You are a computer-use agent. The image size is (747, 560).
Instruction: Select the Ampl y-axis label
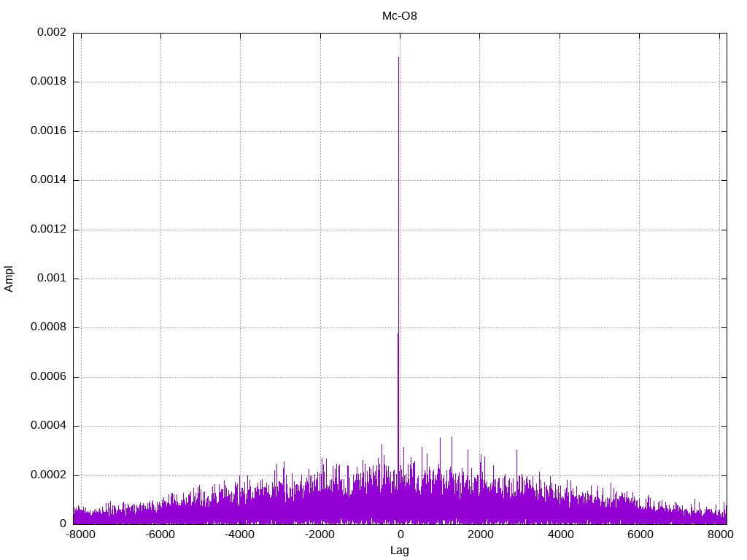[x=9, y=279]
